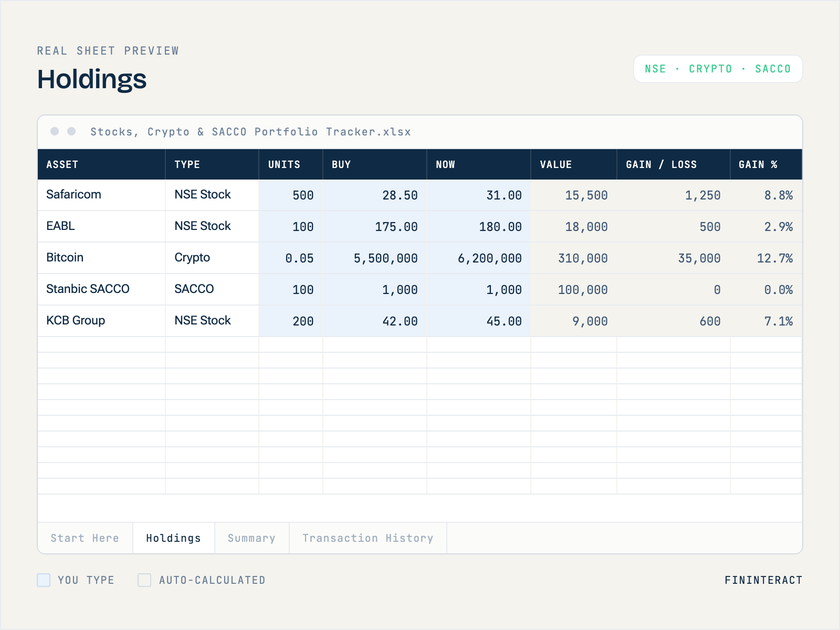This screenshot has width=840, height=630.
Task: Edit Bitcoin units cell 0.05
Action: tap(291, 258)
